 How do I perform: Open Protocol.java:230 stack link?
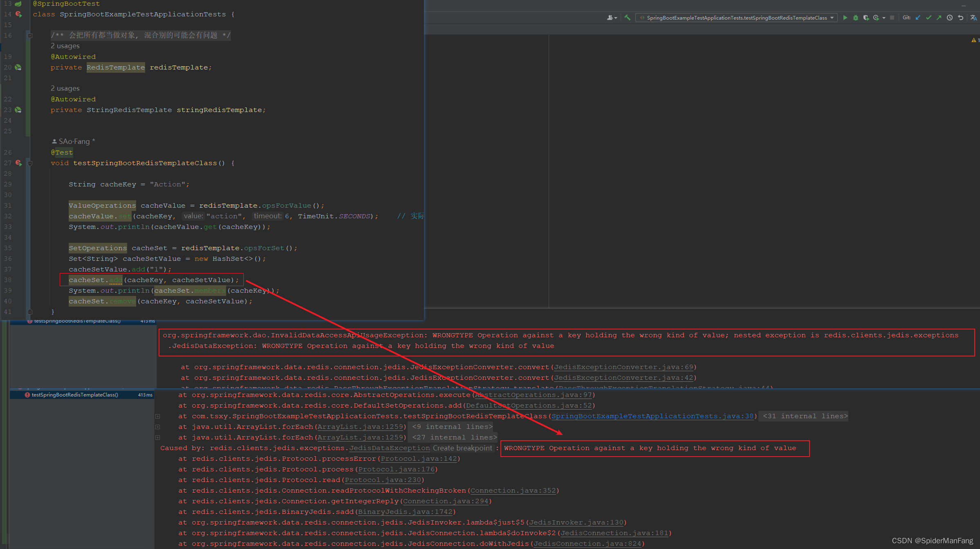point(383,480)
